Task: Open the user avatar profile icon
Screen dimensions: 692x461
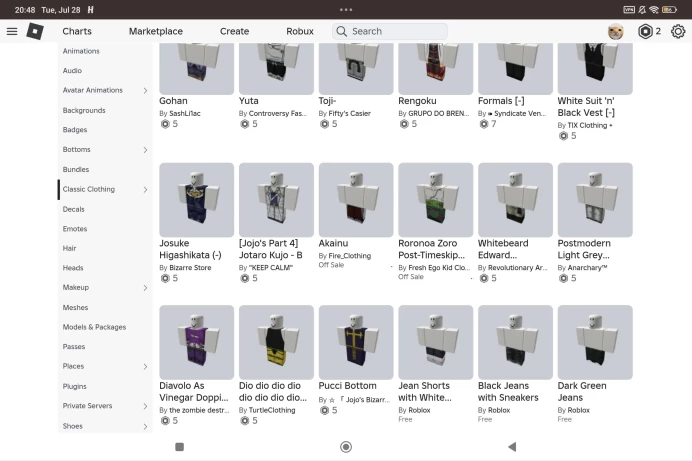Action: point(616,31)
